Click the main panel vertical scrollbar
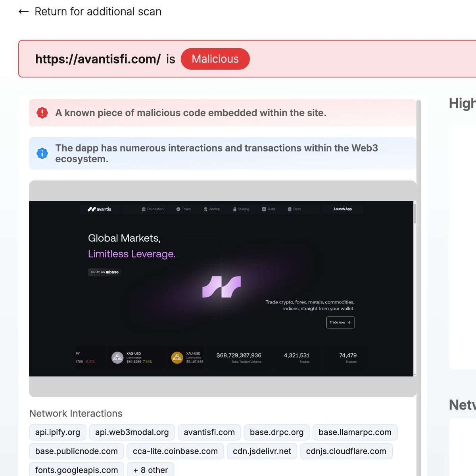Viewport: 476px width, 476px height. [x=418, y=288]
